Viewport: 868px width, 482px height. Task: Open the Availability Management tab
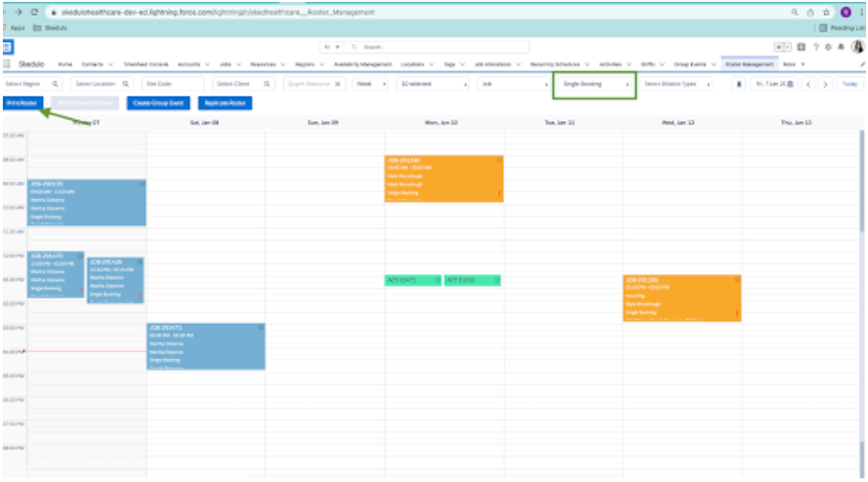[x=362, y=65]
